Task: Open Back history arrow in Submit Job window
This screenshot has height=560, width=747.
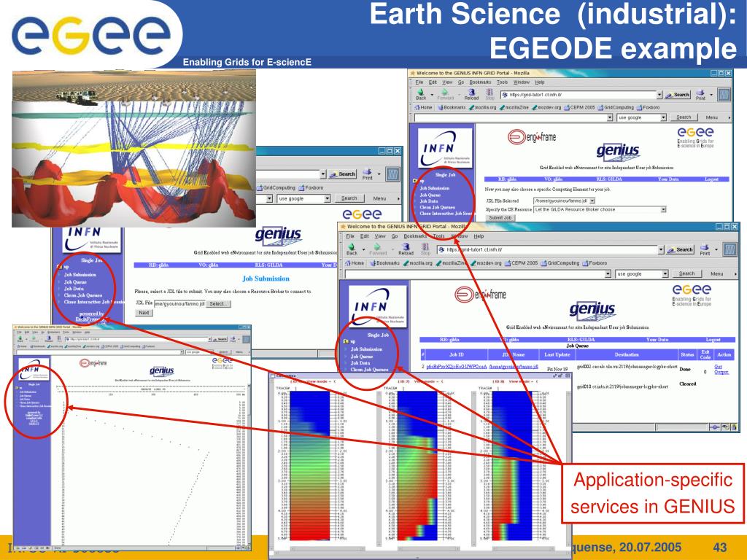Action: point(430,94)
